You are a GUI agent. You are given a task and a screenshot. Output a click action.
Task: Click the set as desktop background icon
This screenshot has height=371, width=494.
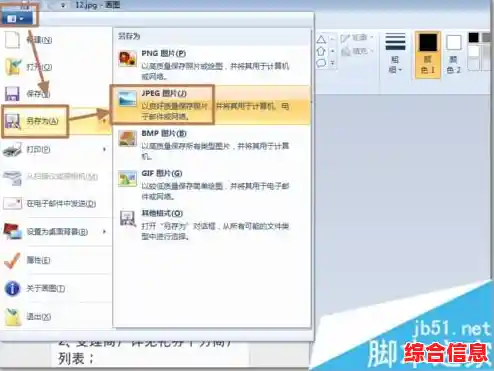[x=13, y=231]
